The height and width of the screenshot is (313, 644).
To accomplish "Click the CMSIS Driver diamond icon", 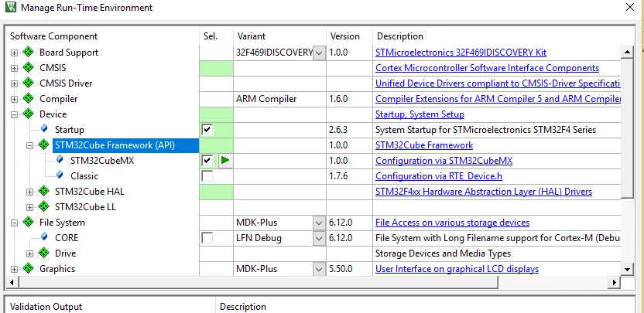I will pos(28,83).
